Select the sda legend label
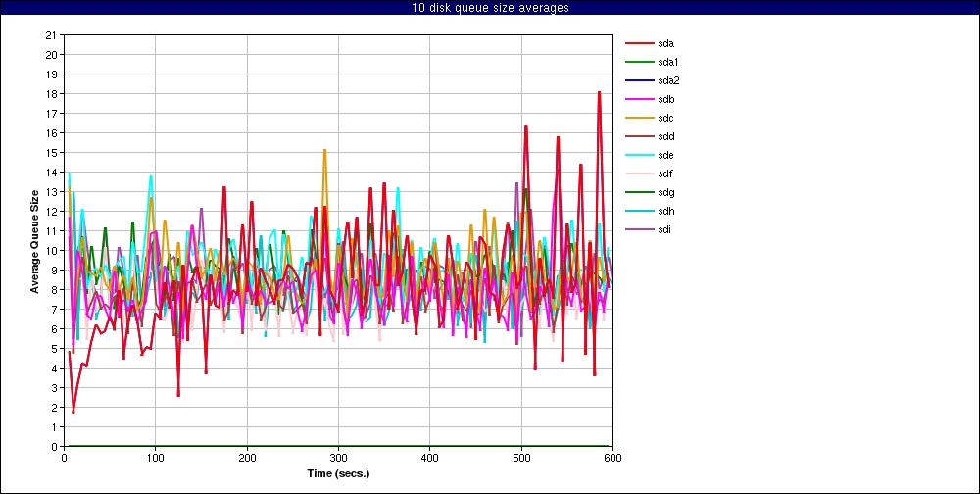Image resolution: width=980 pixels, height=494 pixels. [665, 44]
